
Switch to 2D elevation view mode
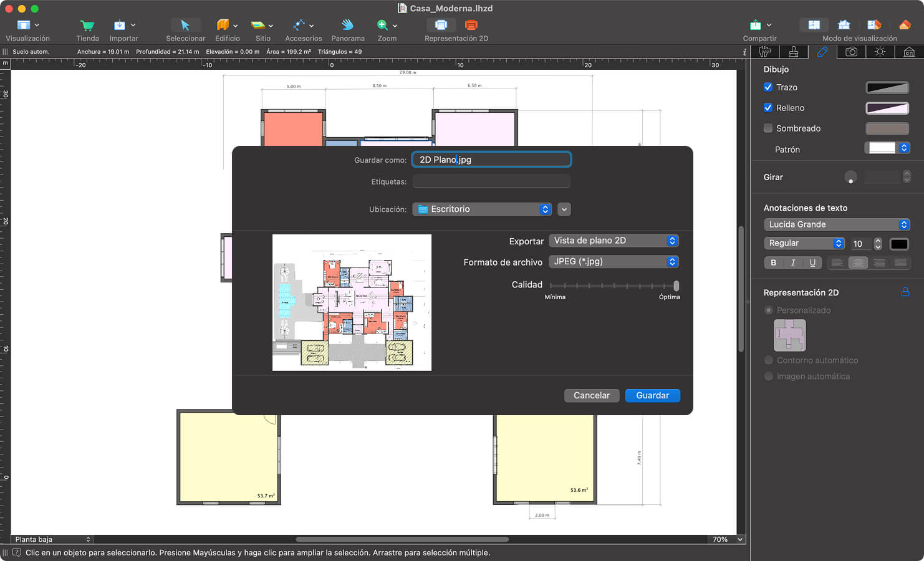pos(844,25)
